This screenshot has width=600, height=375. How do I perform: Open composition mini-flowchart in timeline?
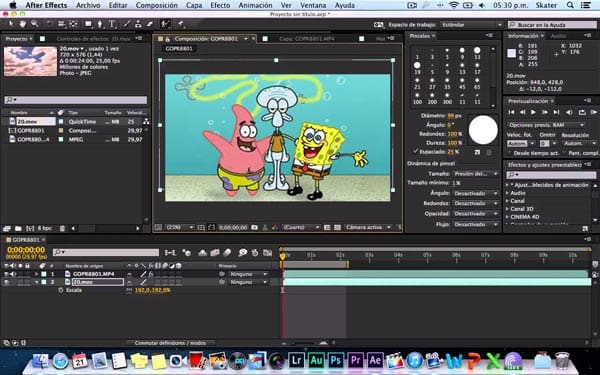[170, 253]
